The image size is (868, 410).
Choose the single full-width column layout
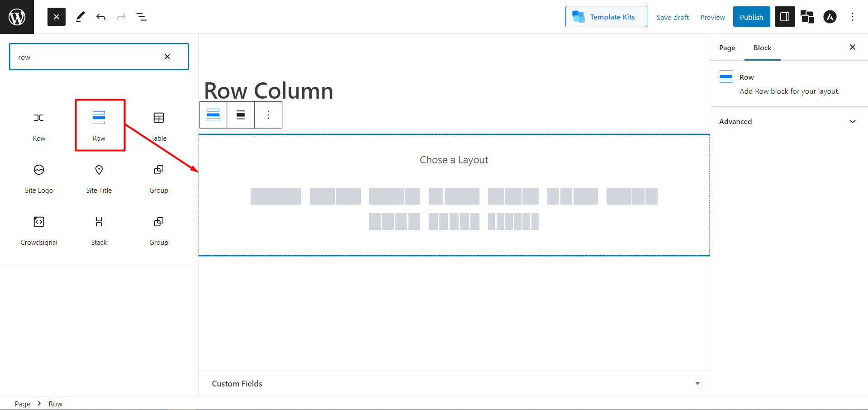click(275, 196)
